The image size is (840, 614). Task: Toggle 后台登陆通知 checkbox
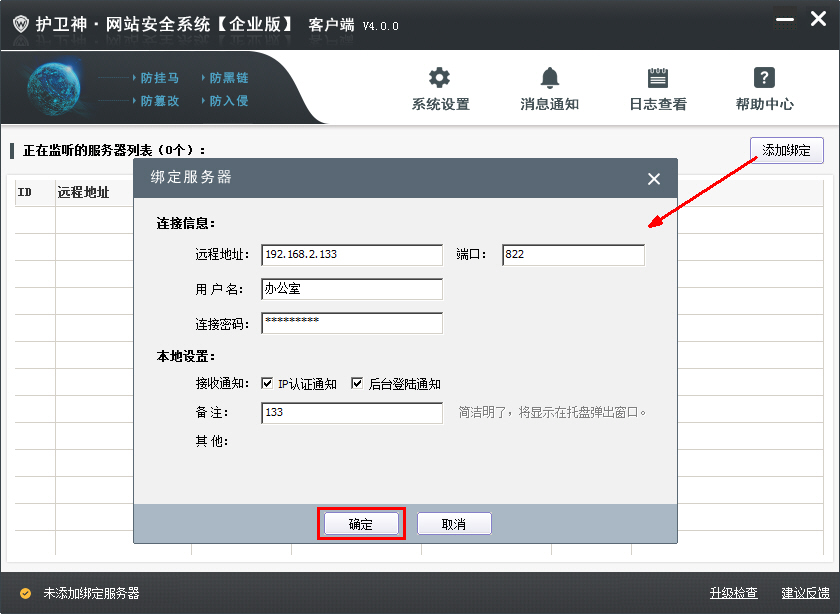point(357,383)
